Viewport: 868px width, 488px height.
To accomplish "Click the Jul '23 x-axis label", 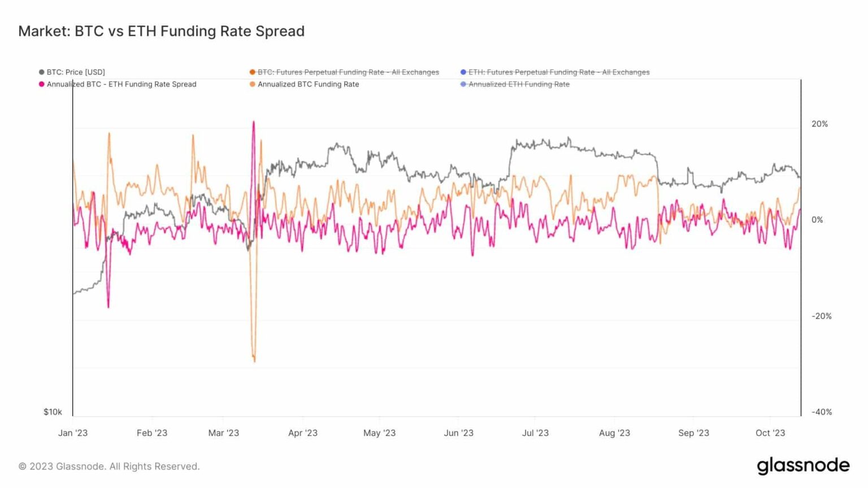I will point(535,433).
